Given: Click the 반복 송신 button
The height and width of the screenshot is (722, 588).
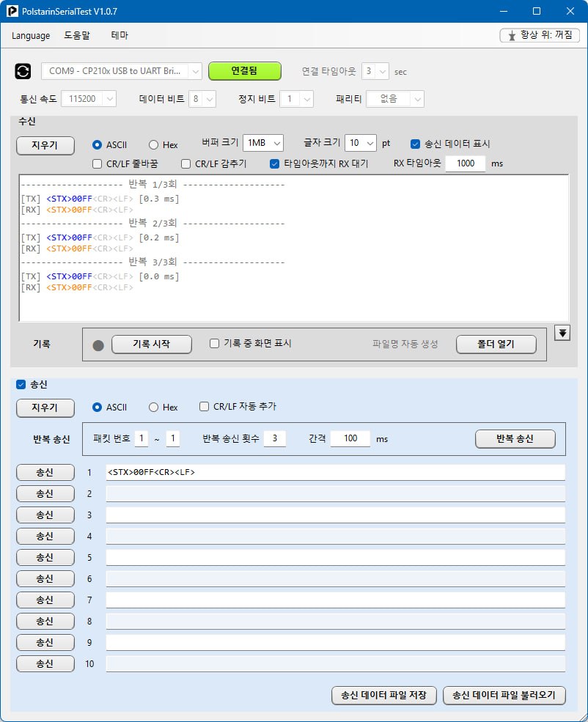Looking at the screenshot, I should 515,439.
